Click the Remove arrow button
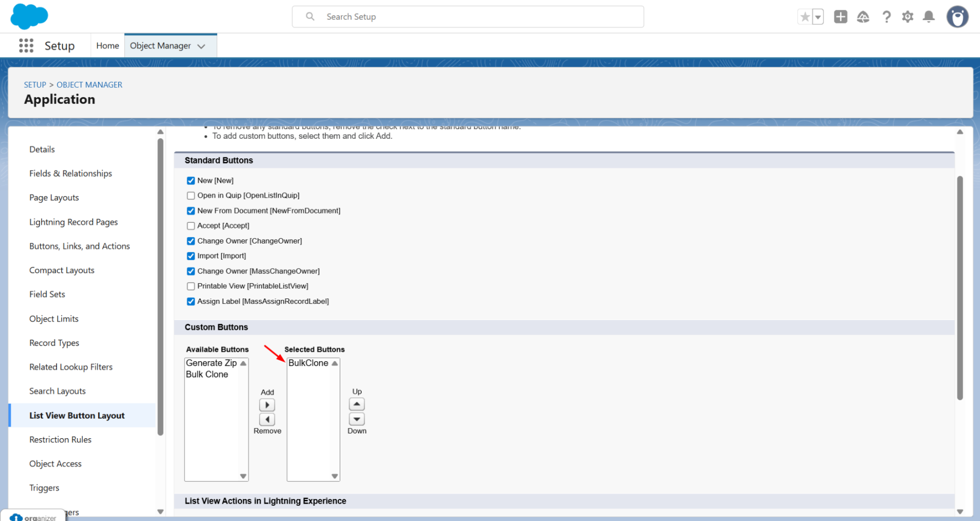 coord(267,420)
